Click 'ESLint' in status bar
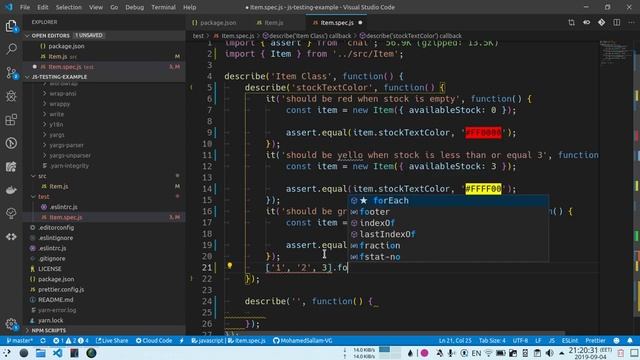 click(570, 340)
